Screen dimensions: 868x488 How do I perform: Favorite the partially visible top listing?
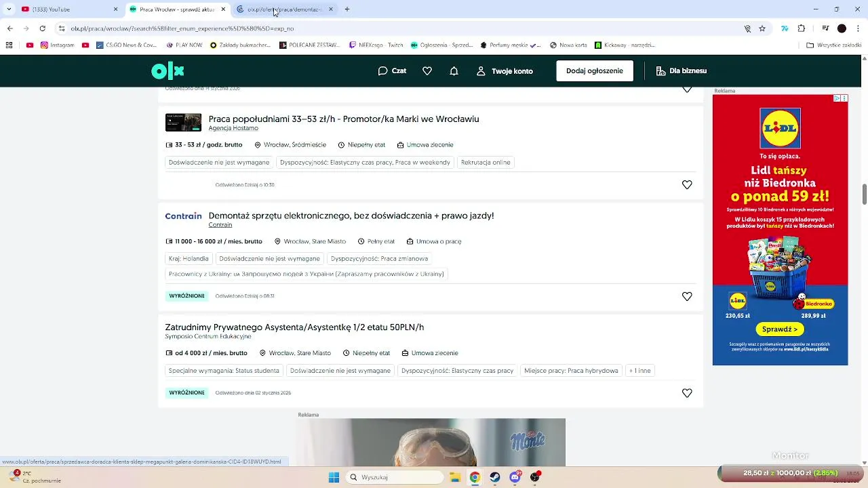(687, 89)
